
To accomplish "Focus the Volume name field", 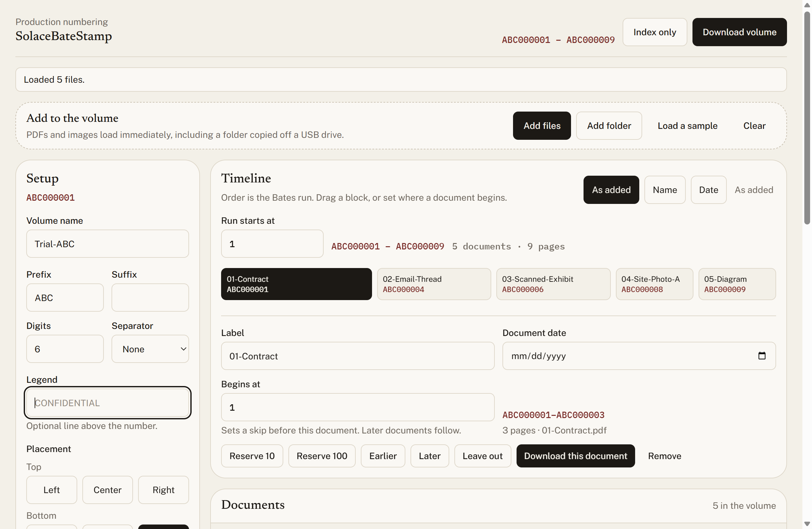I will click(x=107, y=244).
